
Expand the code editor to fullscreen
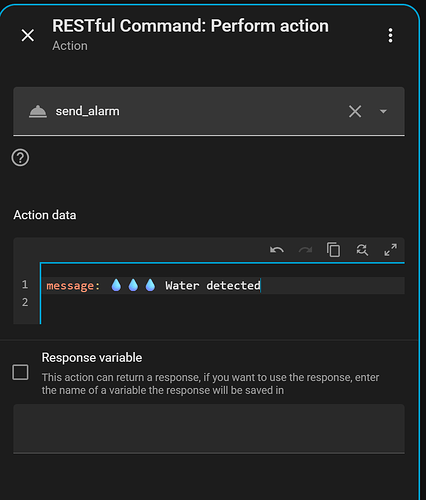(x=390, y=250)
